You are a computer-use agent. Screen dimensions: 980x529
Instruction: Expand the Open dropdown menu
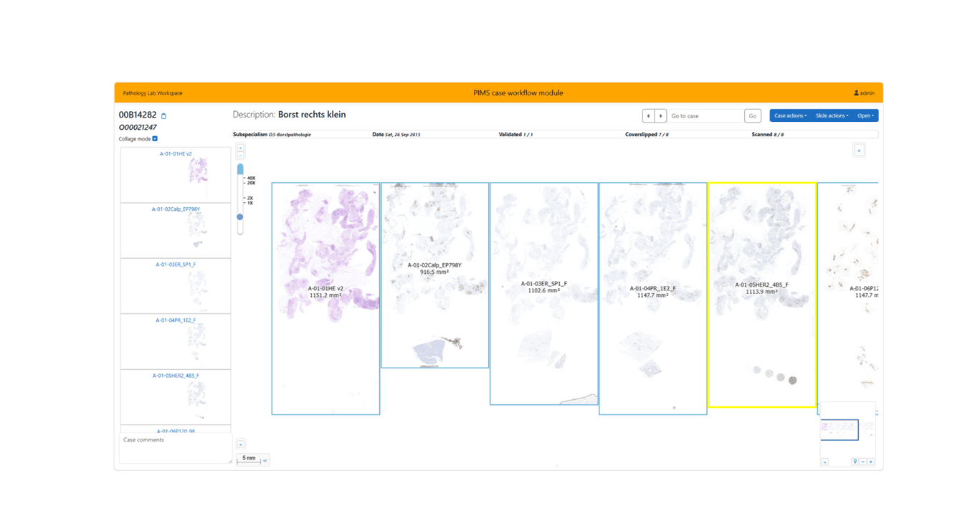click(865, 115)
